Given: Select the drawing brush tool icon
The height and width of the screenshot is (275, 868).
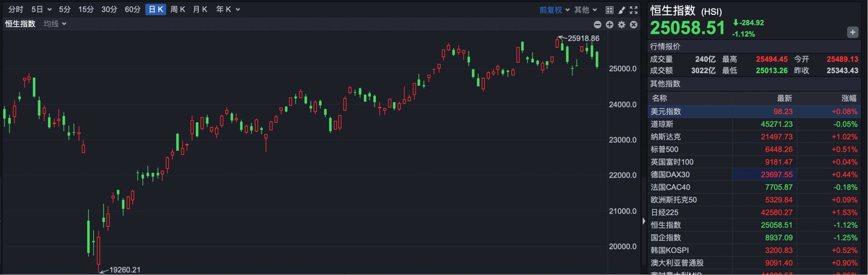Looking at the screenshot, I should tap(621, 10).
